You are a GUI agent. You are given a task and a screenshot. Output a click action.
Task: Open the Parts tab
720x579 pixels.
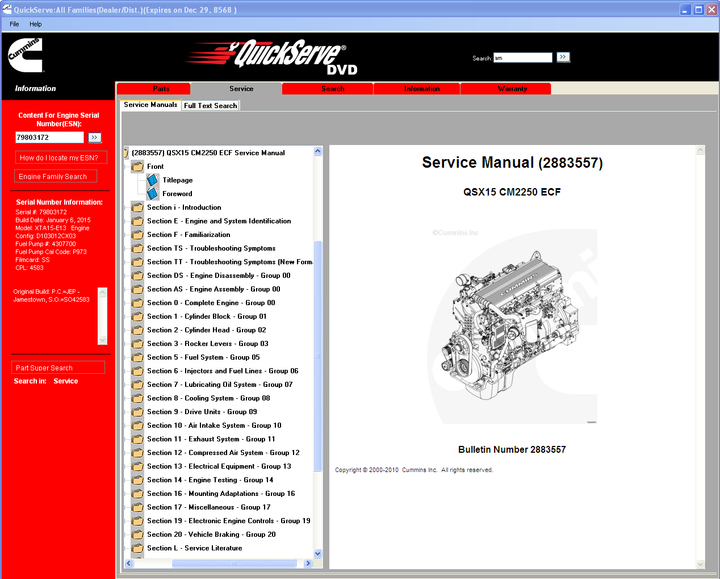tap(154, 89)
